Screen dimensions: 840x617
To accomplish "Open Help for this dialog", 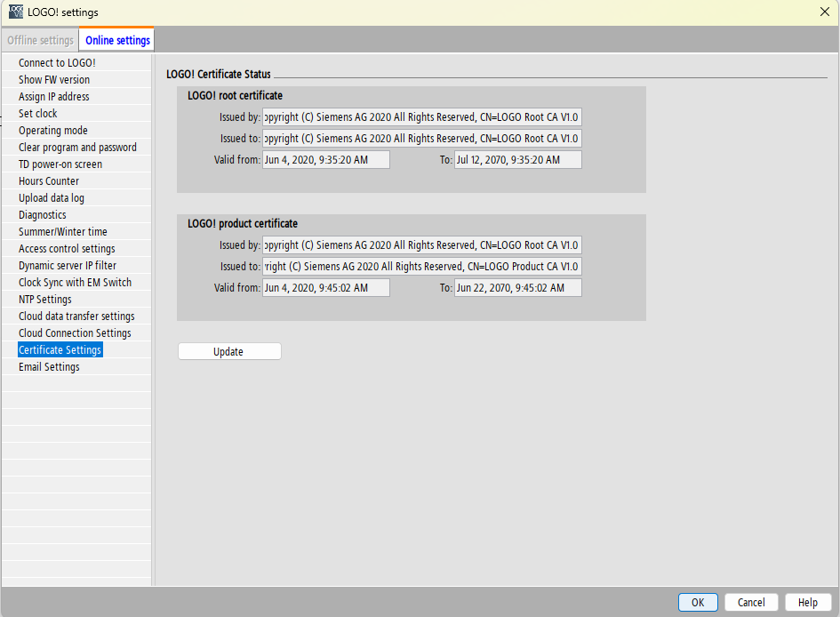I will tap(808, 602).
